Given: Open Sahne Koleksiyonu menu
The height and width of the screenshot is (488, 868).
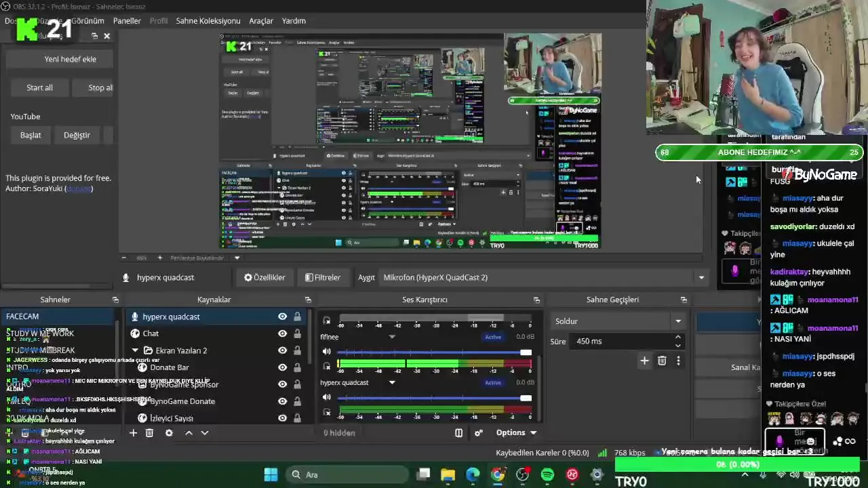Looking at the screenshot, I should (208, 21).
